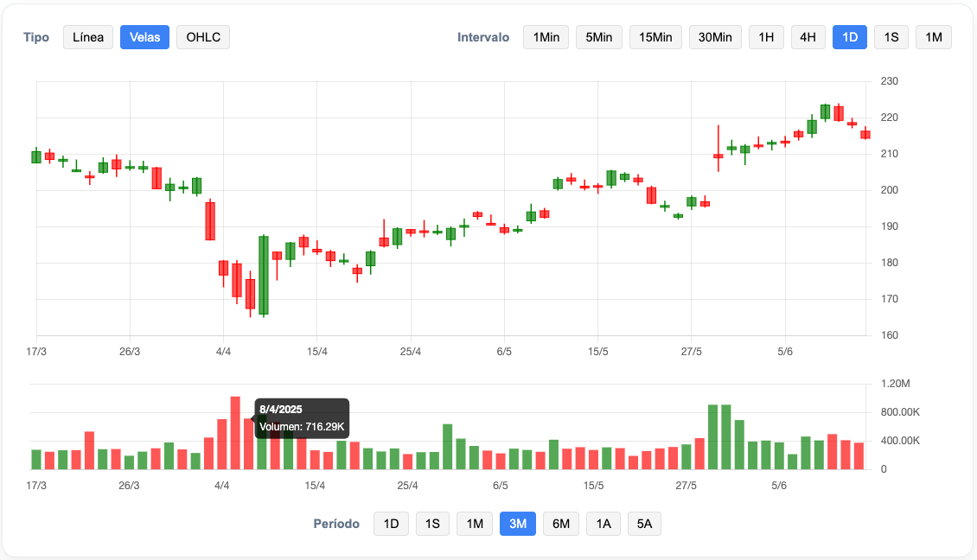
Task: Click the tallest red volume bar
Action: point(235,433)
